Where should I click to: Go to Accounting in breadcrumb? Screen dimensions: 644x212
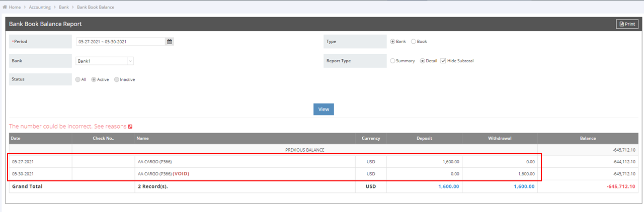(x=39, y=8)
